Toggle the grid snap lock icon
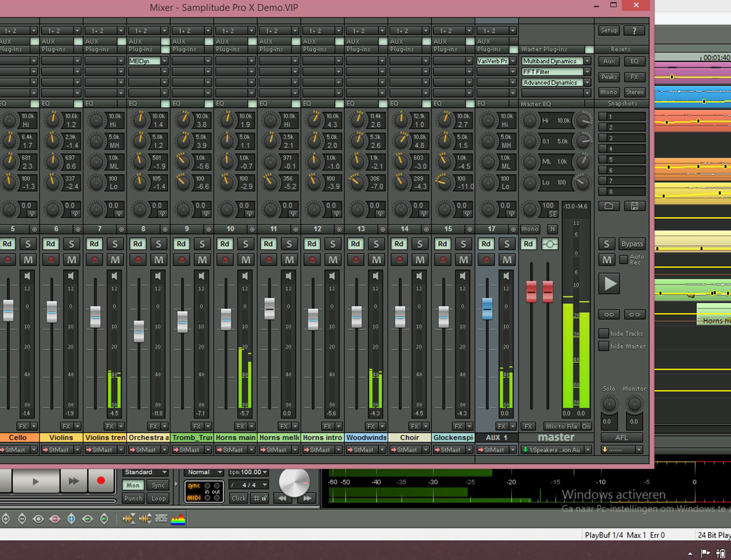This screenshot has width=731, height=560. (x=260, y=498)
